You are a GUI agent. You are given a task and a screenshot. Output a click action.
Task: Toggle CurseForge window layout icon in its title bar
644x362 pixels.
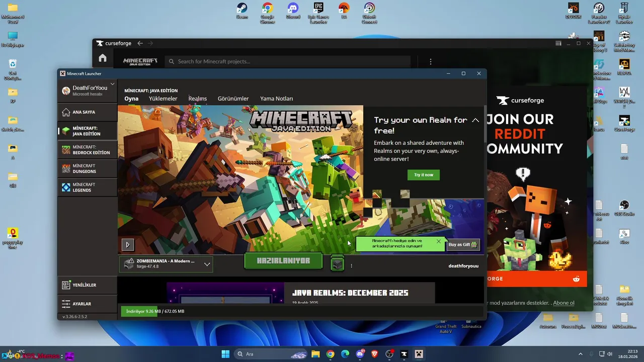click(558, 43)
